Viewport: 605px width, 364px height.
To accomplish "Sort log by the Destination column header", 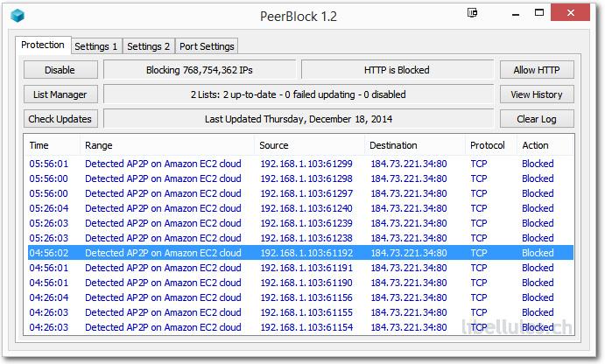I will click(415, 145).
